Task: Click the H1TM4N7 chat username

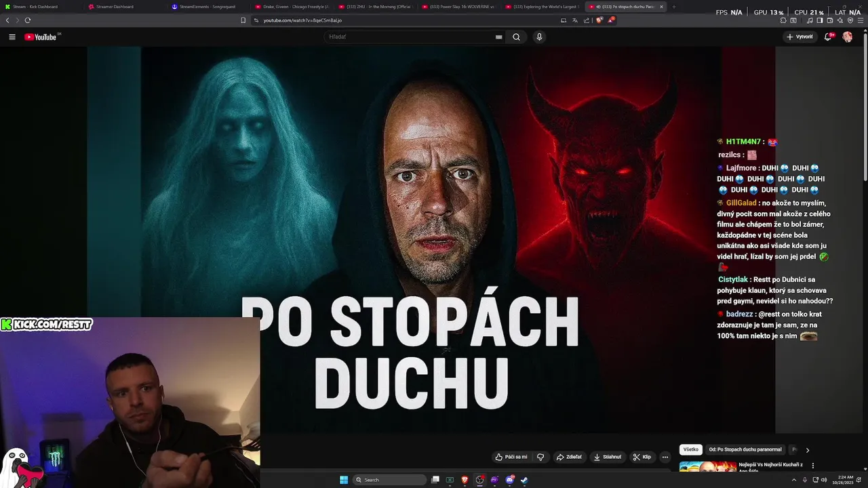Action: pos(743,142)
